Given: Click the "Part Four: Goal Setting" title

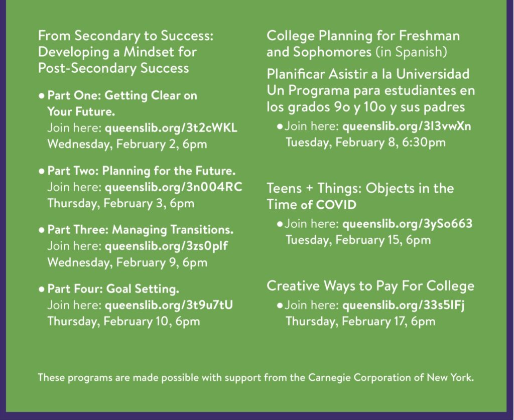Looking at the screenshot, I should click(x=113, y=289).
